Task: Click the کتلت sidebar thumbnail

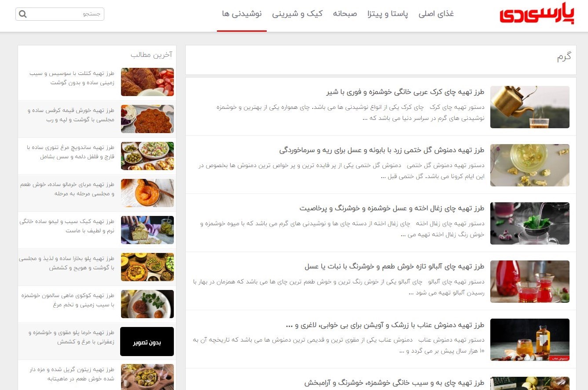Action: pyautogui.click(x=147, y=82)
